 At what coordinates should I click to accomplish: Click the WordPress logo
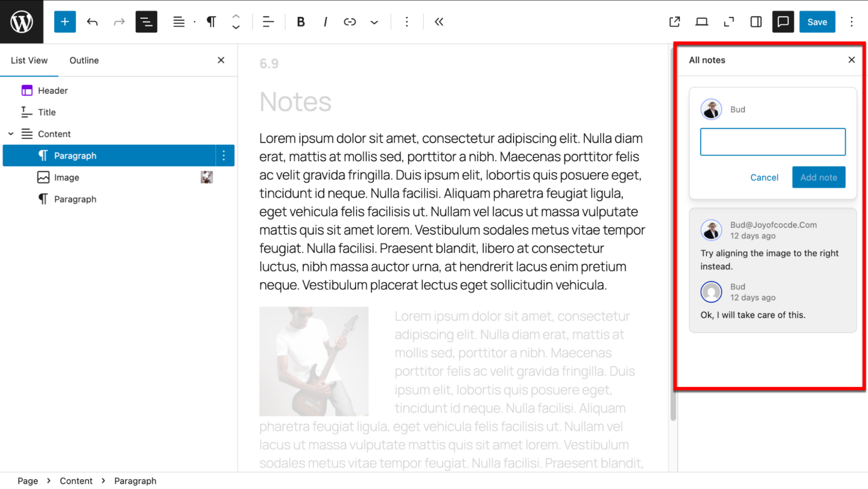coord(21,21)
